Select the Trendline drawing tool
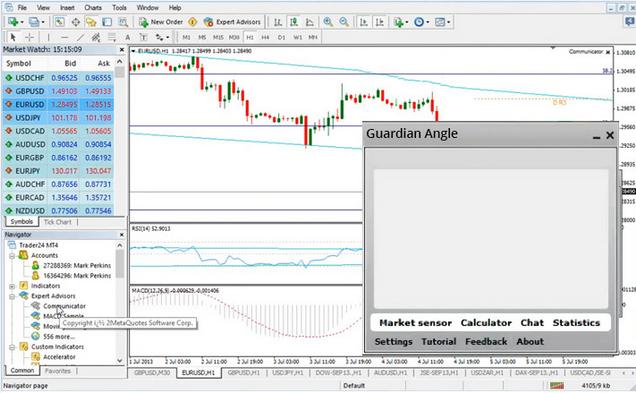This screenshot has width=636, height=393. point(80,37)
